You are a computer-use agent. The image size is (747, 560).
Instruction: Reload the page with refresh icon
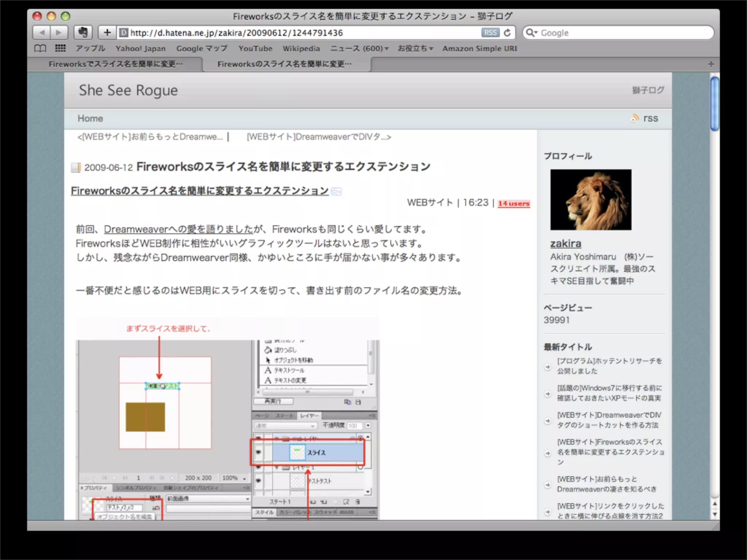507,33
